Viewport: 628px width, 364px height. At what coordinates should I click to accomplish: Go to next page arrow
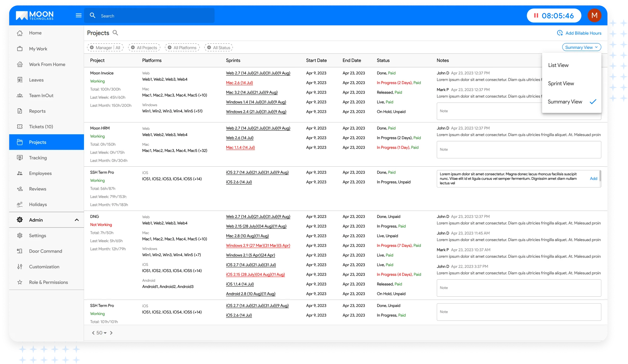coord(111,333)
